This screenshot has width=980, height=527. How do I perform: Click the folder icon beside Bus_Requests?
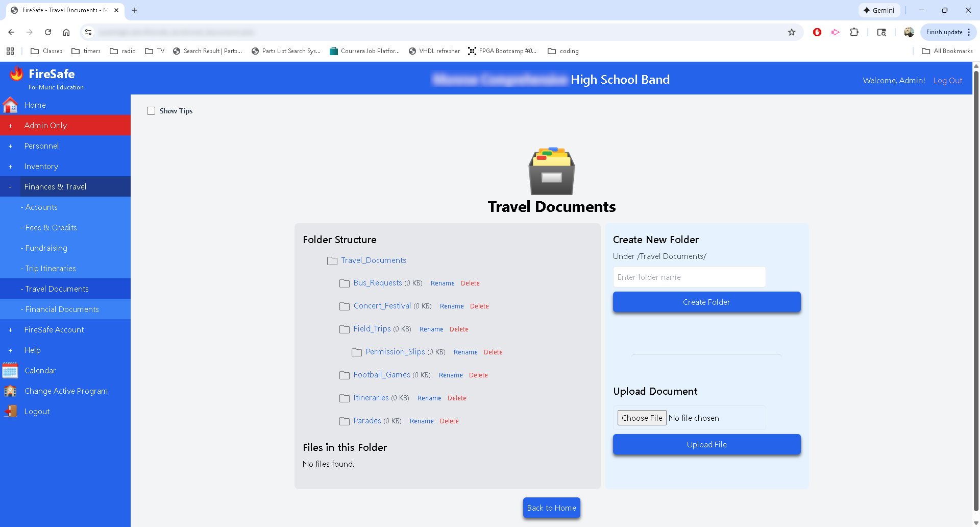pyautogui.click(x=345, y=283)
